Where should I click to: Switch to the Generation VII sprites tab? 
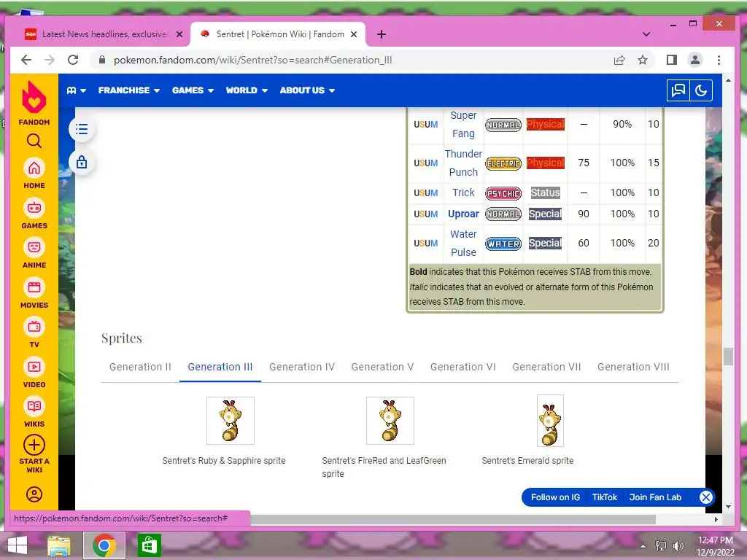(x=546, y=367)
